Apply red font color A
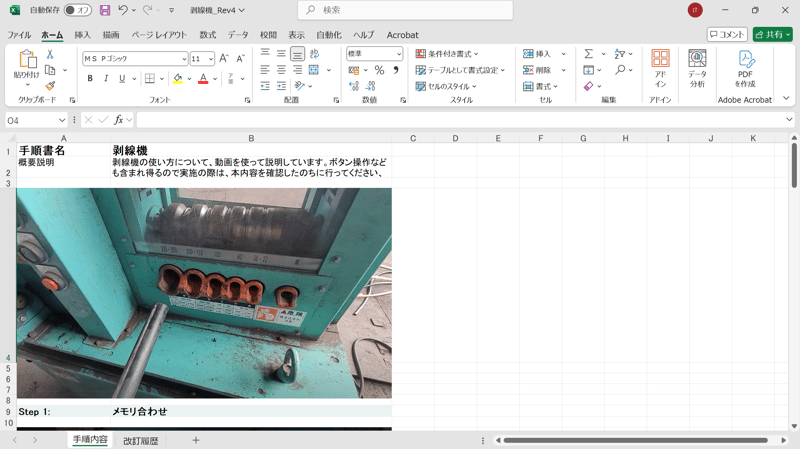Viewport: 800px width, 449px height. [203, 79]
